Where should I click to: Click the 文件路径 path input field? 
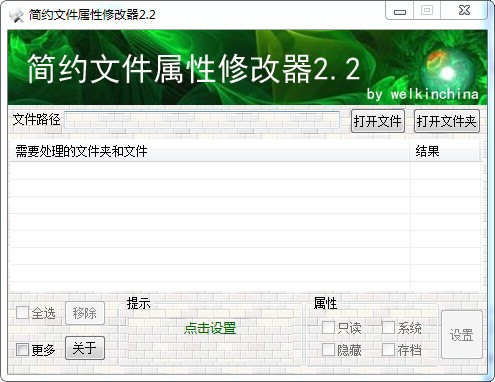[x=202, y=120]
